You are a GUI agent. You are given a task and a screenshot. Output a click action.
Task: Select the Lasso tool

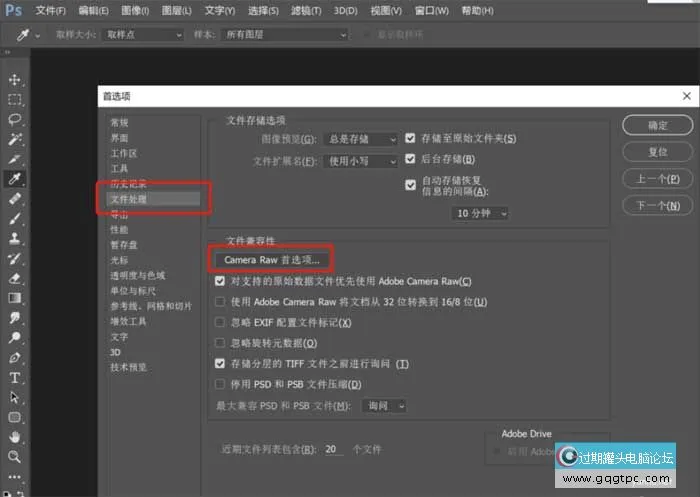(x=15, y=119)
